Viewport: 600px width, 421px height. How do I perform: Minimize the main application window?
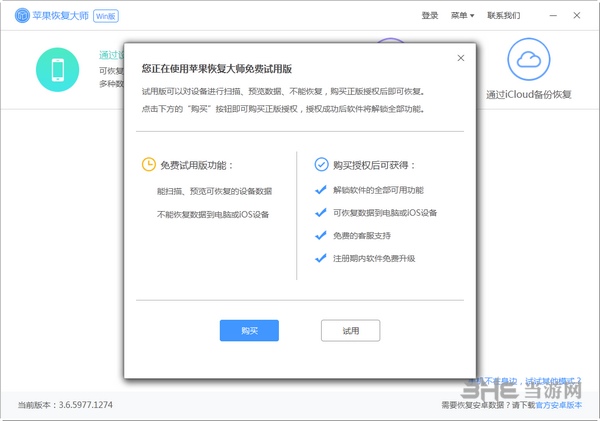click(553, 16)
